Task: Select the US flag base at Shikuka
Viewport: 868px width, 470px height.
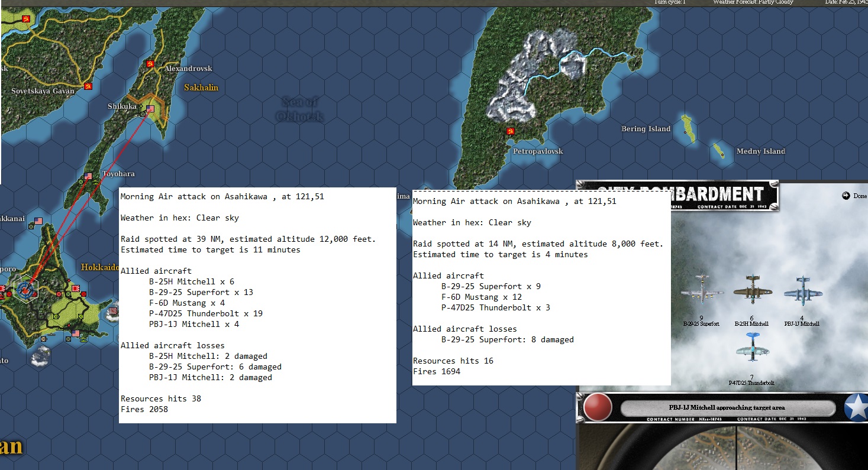Action: [150, 109]
